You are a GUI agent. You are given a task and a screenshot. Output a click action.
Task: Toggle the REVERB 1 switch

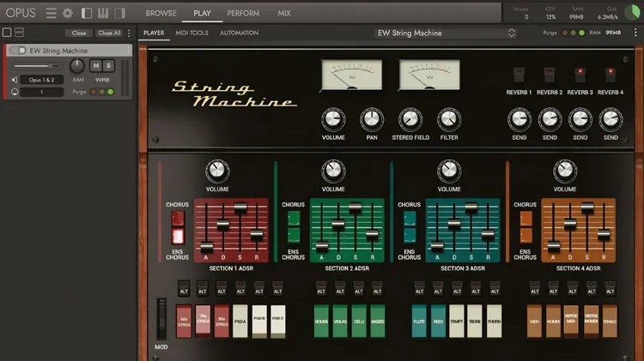tap(519, 75)
